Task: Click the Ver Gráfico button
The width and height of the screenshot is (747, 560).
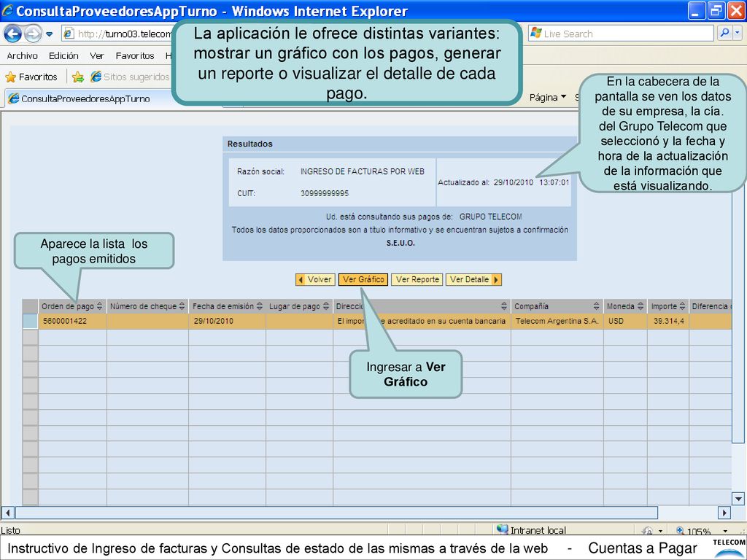Action: click(x=363, y=279)
